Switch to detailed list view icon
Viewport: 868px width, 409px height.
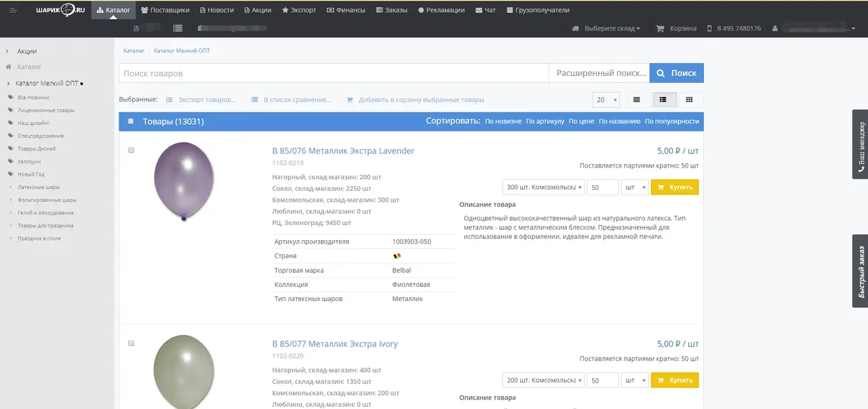pos(663,100)
